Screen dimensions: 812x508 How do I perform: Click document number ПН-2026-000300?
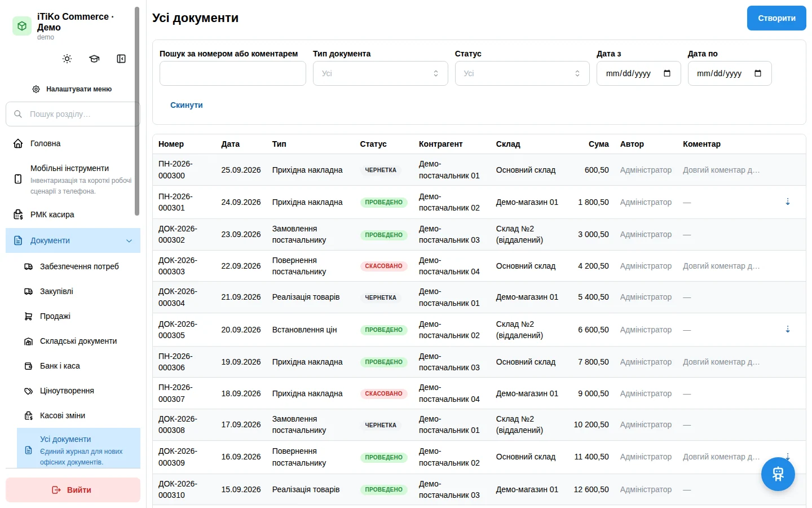[175, 170]
